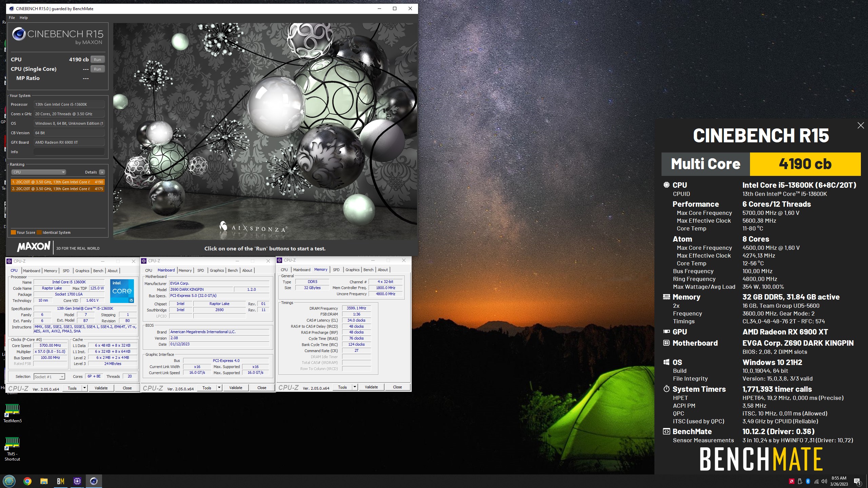Viewport: 868px width, 488px height.
Task: Expand Tools dropdown arrow in right CPU-Z window
Action: pyautogui.click(x=355, y=387)
